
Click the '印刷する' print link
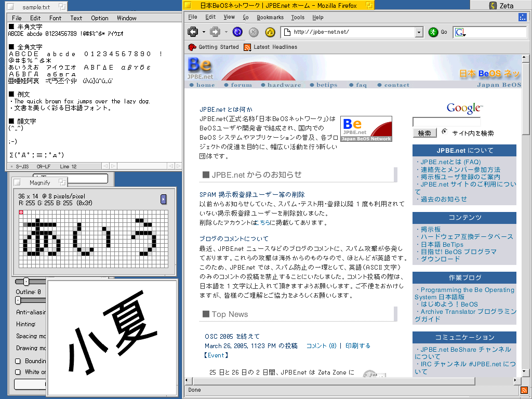tap(357, 345)
